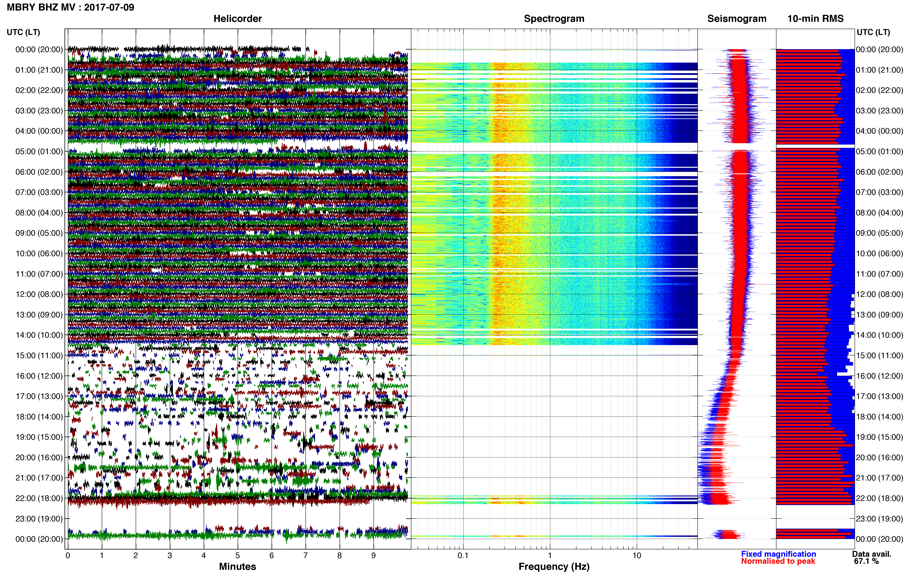Select left-axis time label '12:00 (08:00)'
Viewport: 924px width, 578px height.
click(x=39, y=294)
